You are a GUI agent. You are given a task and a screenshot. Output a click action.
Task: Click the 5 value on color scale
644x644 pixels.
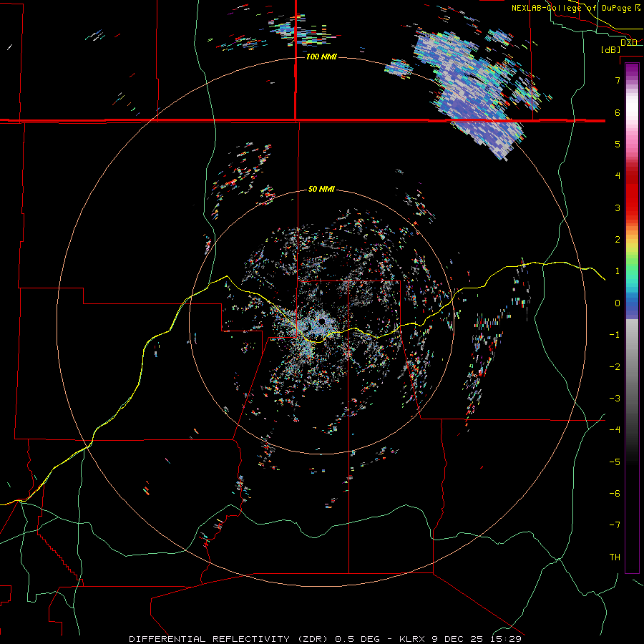pyautogui.click(x=618, y=144)
